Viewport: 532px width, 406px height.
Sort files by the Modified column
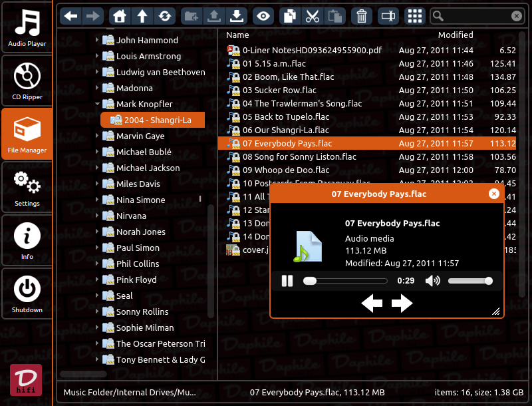point(456,35)
